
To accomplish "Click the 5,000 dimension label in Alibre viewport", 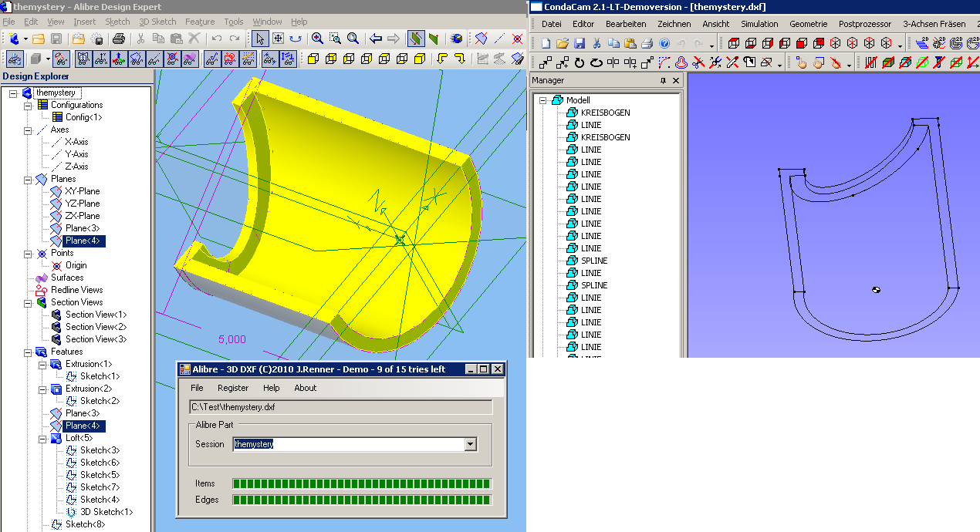I will (232, 339).
